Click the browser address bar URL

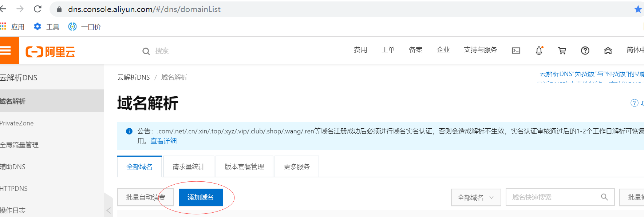(x=144, y=9)
